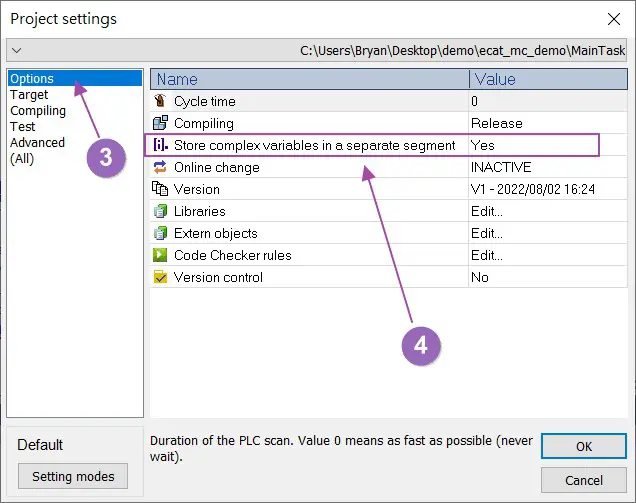Click the Version row documents icon
Screen dimensions: 636x503
click(160, 189)
